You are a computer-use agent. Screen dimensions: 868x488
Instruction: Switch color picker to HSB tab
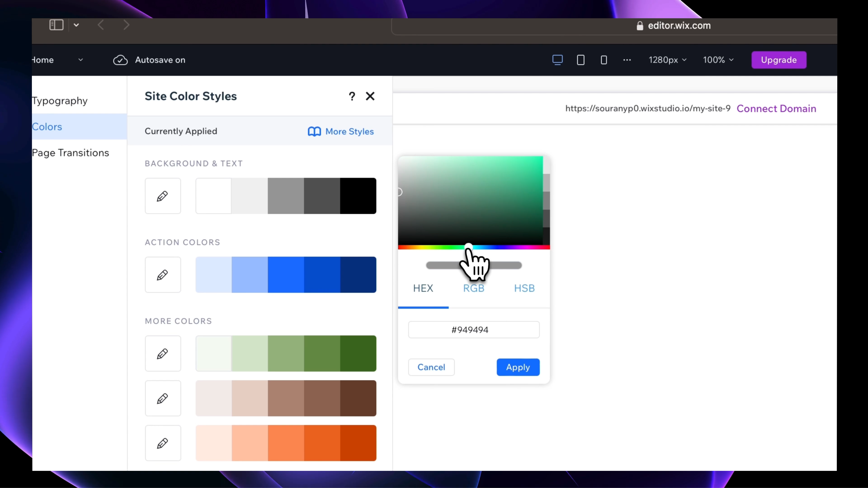coord(524,288)
